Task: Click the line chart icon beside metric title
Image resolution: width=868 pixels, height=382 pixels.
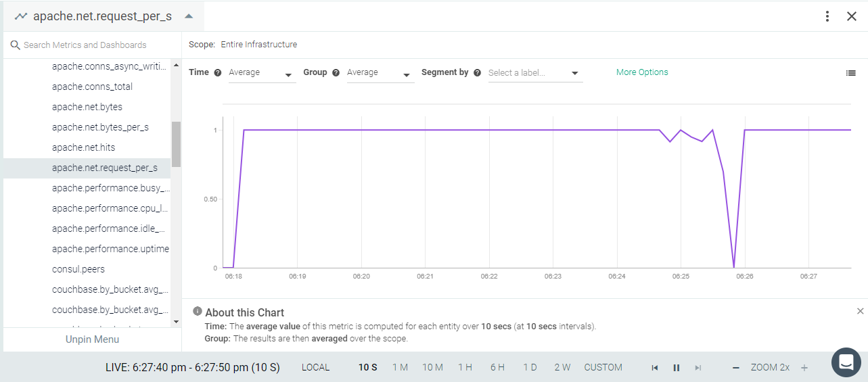Action: point(21,16)
